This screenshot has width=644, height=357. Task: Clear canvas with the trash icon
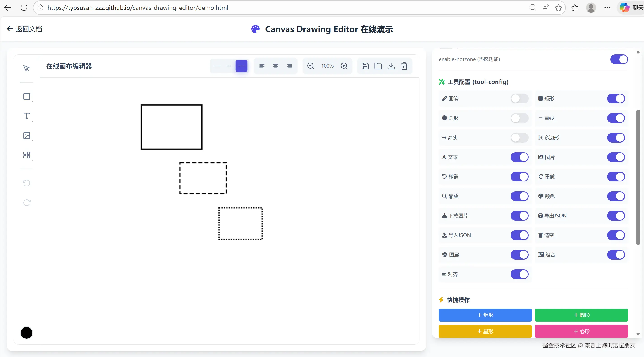[404, 66]
